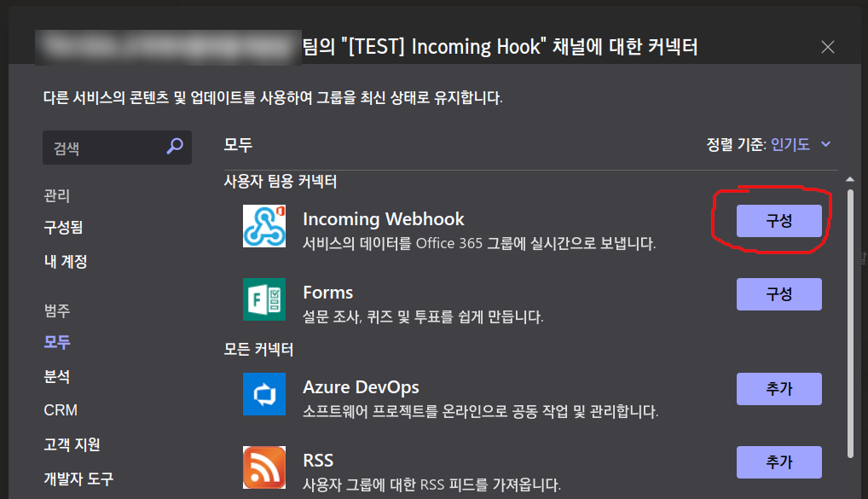This screenshot has height=499, width=868.
Task: Add the Azure DevOps connector
Action: coord(778,389)
